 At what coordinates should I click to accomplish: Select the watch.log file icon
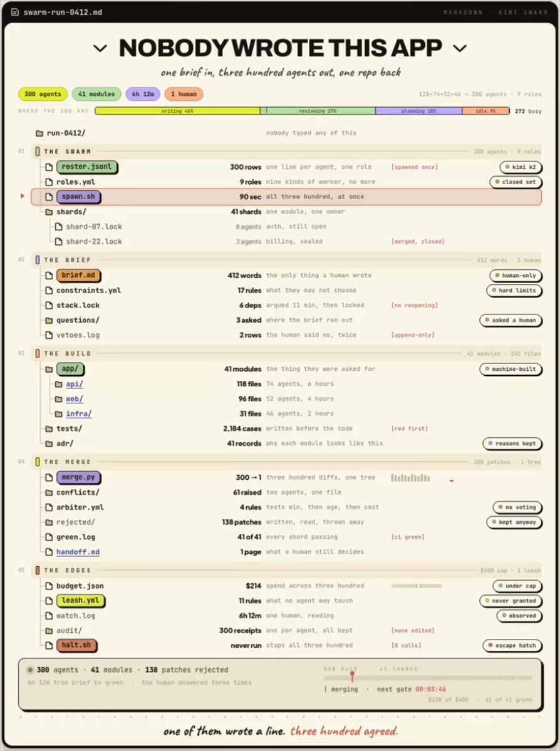pyautogui.click(x=49, y=616)
